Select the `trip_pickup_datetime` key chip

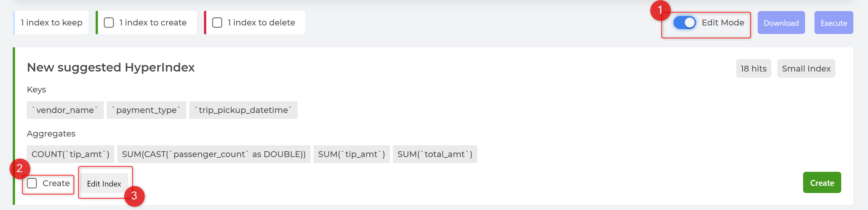point(243,110)
